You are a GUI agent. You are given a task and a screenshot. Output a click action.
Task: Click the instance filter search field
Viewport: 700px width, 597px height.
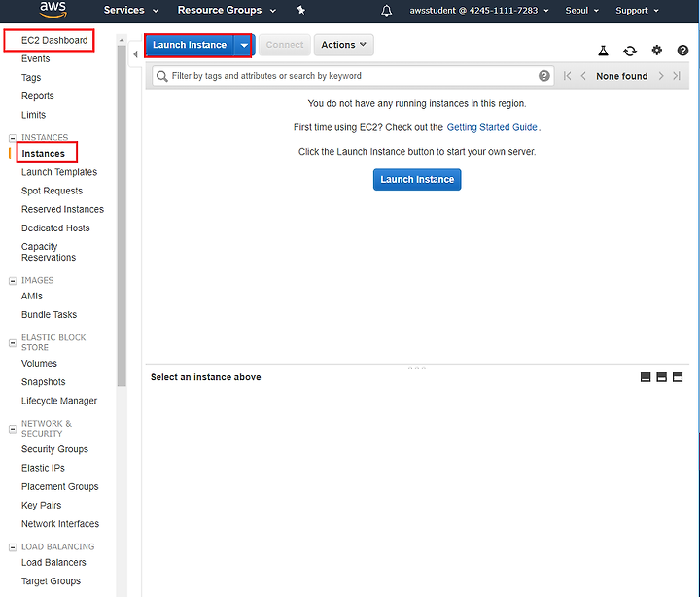[x=353, y=76]
